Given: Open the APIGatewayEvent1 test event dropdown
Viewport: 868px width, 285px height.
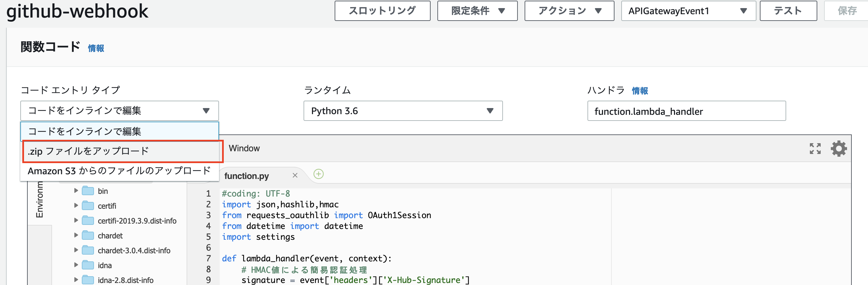Looking at the screenshot, I should tap(689, 11).
